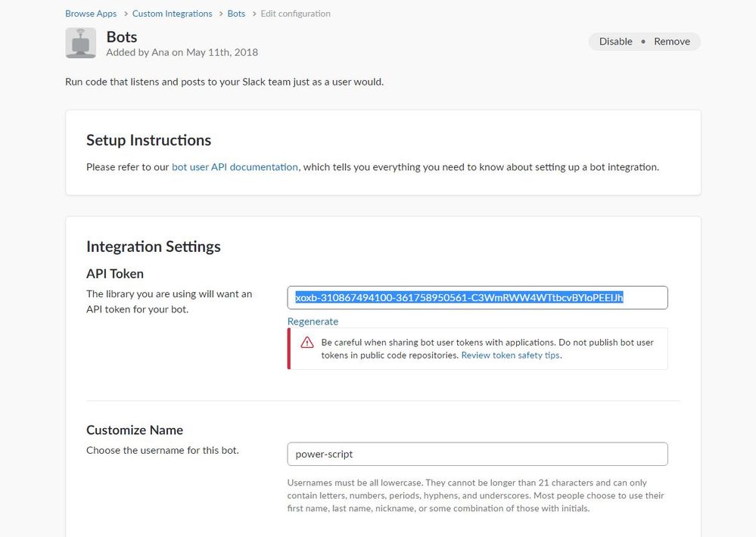The width and height of the screenshot is (756, 537).
Task: Click the Run code that listens description
Action: [x=224, y=82]
